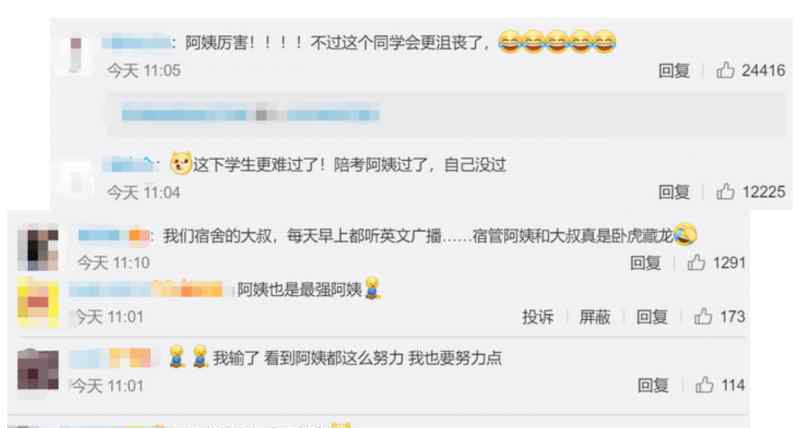Open the blurred nested reply under first comment
This screenshot has height=428, width=800.
250,114
